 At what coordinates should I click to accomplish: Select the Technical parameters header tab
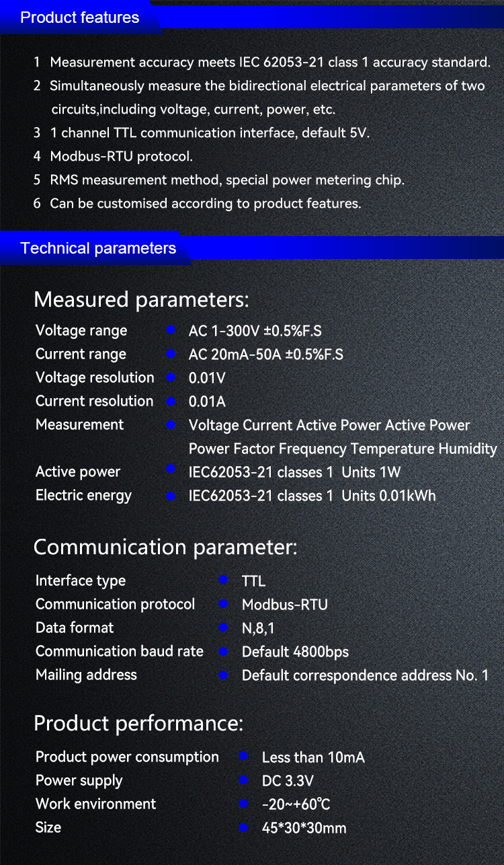98,248
